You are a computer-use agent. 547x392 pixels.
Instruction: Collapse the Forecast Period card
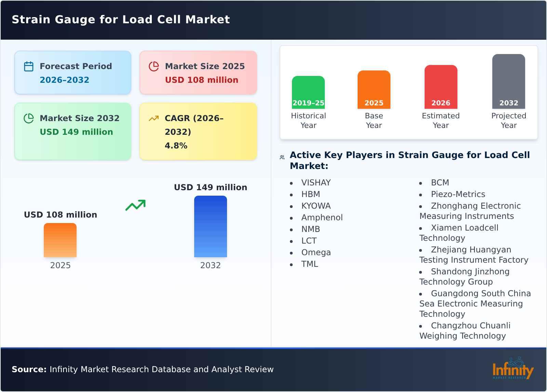[72, 72]
